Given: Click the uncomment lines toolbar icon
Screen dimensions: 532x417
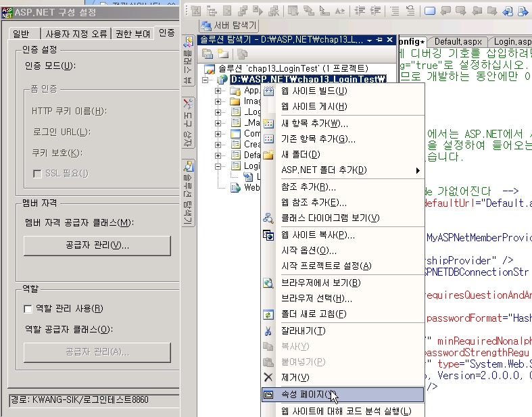Looking at the screenshot, I should tap(410, 11).
